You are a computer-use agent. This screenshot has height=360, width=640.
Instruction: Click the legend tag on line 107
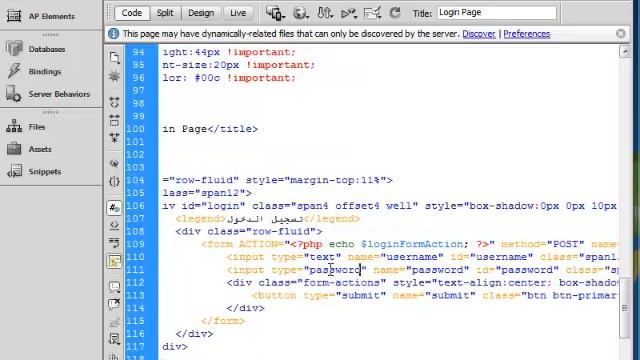coord(201,219)
